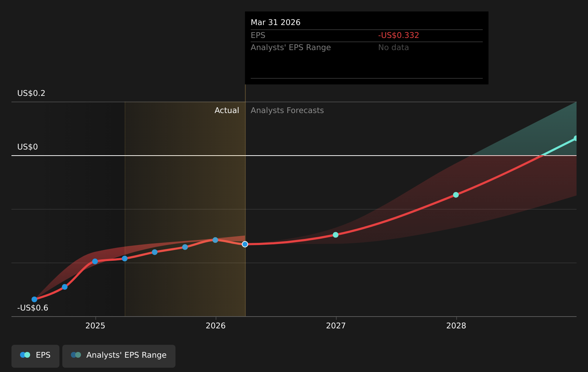Click the Analysts Forecasts label

[x=287, y=111]
